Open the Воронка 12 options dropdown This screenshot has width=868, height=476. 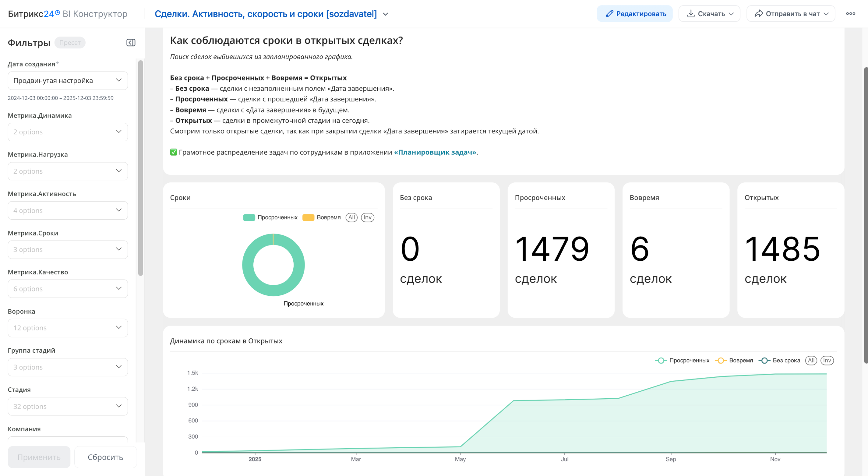click(x=67, y=328)
